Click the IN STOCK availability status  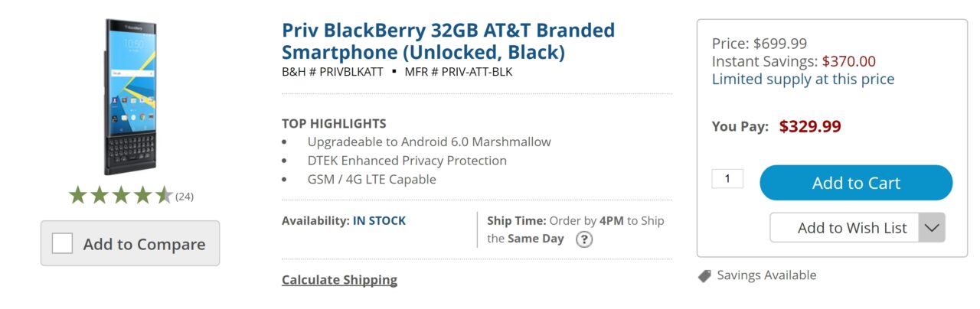(379, 221)
